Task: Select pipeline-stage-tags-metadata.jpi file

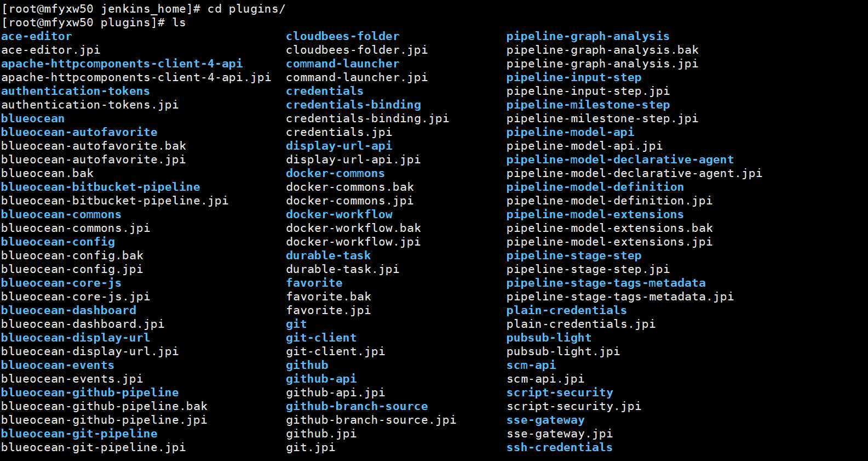Action: pyautogui.click(x=620, y=297)
